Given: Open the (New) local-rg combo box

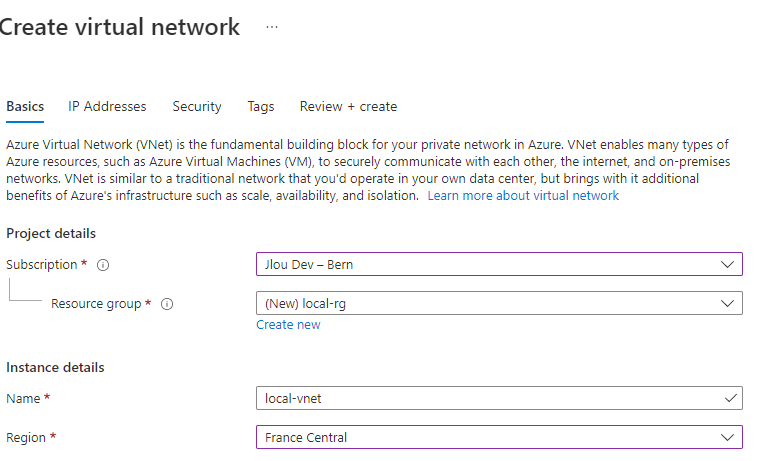Looking at the screenshot, I should 499,303.
